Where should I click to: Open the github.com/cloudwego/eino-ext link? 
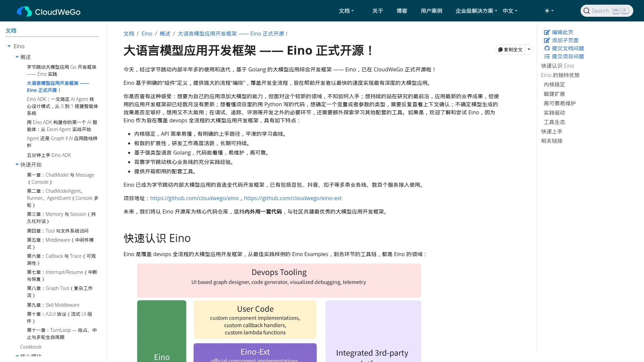(292, 198)
